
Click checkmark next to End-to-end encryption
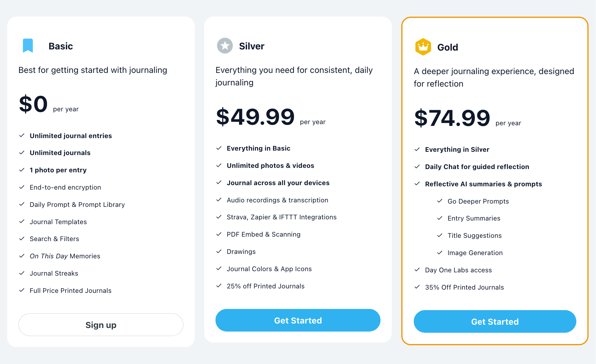[22, 187]
